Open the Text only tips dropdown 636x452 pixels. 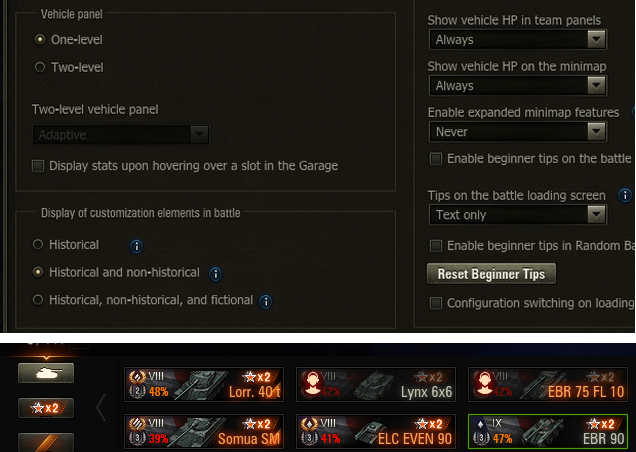click(518, 215)
